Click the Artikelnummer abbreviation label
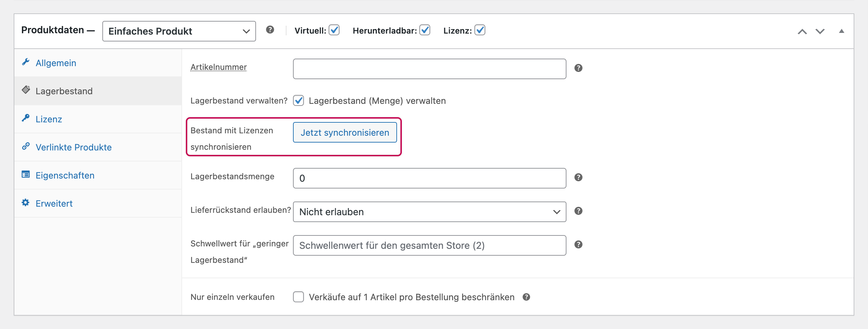This screenshot has height=329, width=868. 219,67
